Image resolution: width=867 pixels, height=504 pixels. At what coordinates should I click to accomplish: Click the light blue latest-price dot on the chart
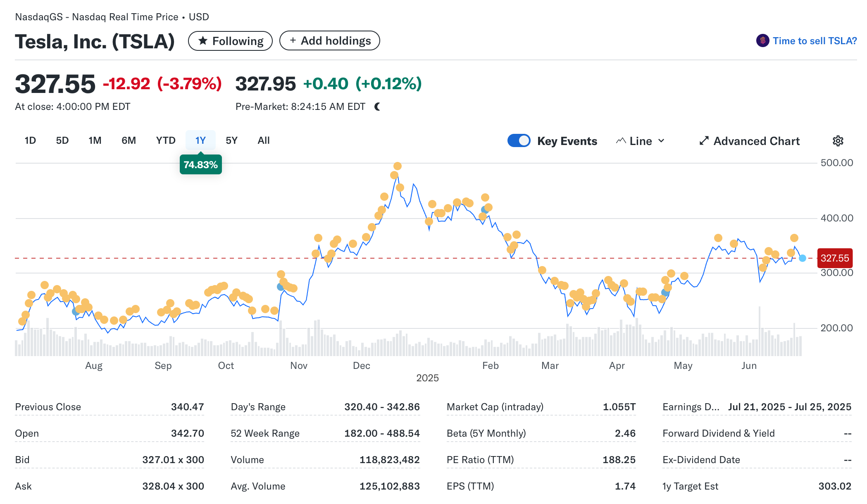point(802,258)
